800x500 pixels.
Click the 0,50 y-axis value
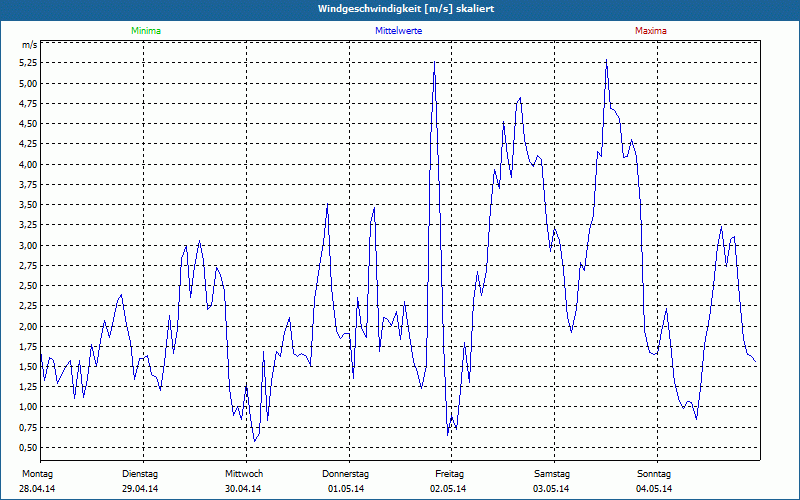tap(30, 447)
